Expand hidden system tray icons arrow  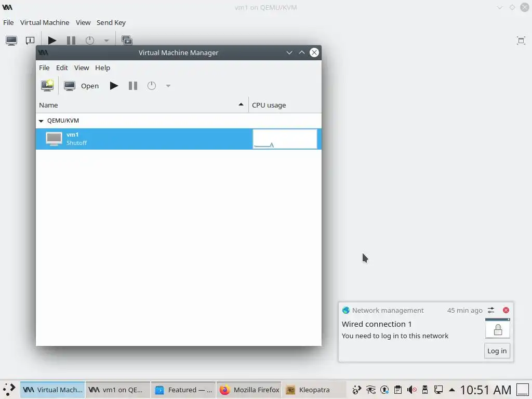451,390
